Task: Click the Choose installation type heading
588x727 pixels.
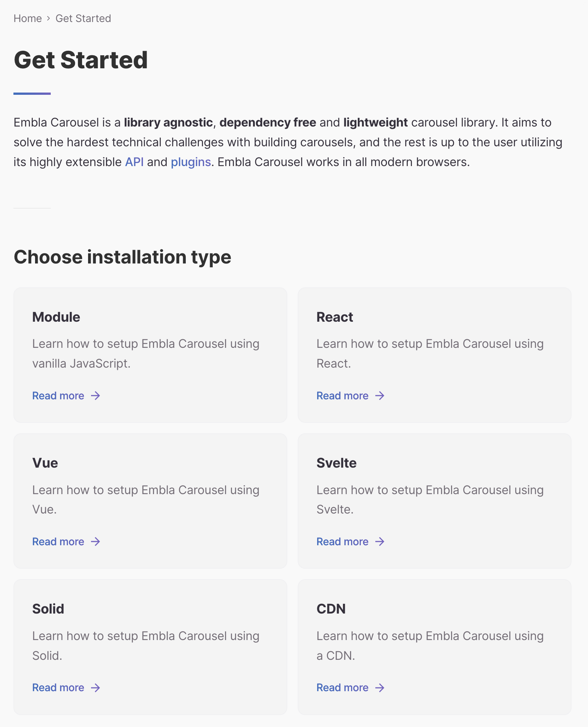Action: [122, 257]
